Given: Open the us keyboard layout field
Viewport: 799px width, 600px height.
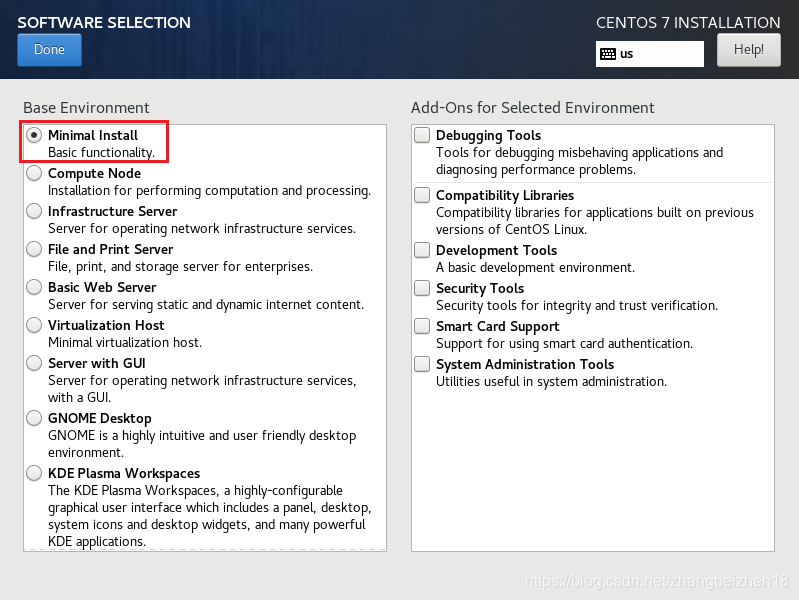Looking at the screenshot, I should [x=650, y=54].
